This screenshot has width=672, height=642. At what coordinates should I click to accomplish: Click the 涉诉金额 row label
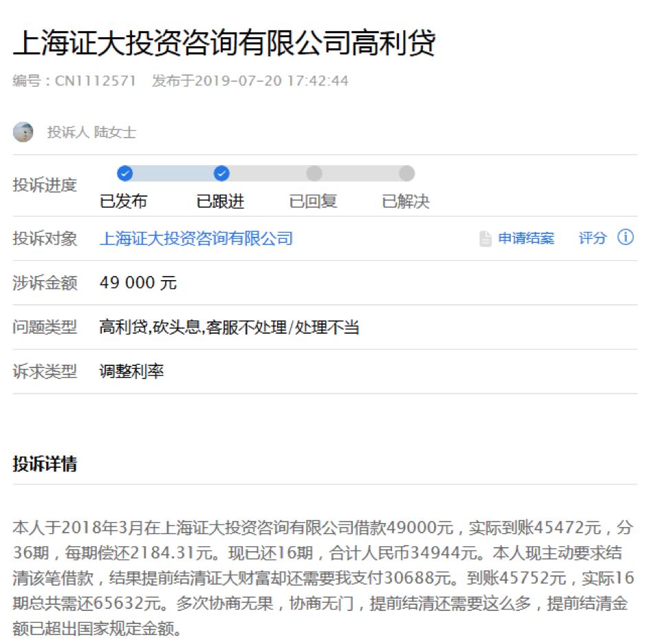coord(45,283)
